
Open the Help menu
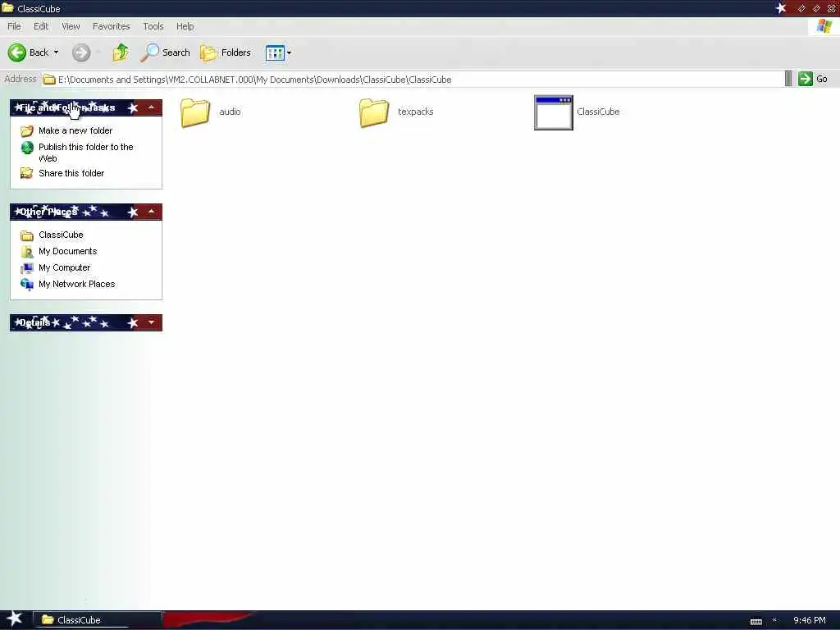[x=185, y=26]
